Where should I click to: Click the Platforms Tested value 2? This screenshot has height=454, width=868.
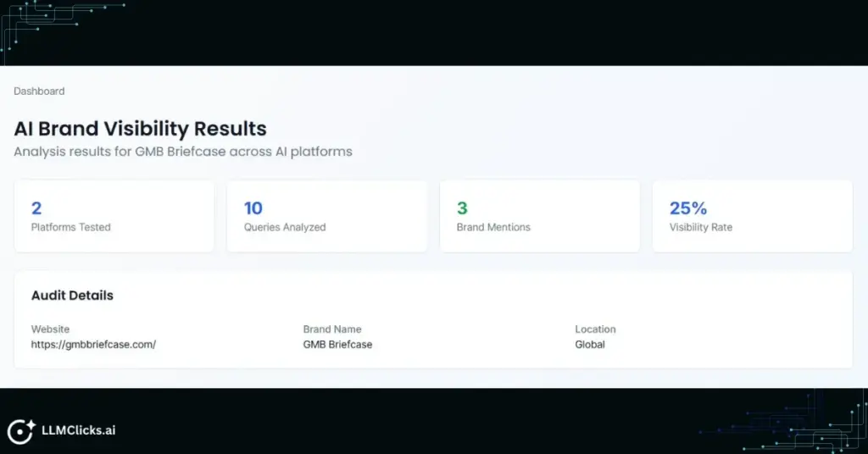[x=36, y=208]
